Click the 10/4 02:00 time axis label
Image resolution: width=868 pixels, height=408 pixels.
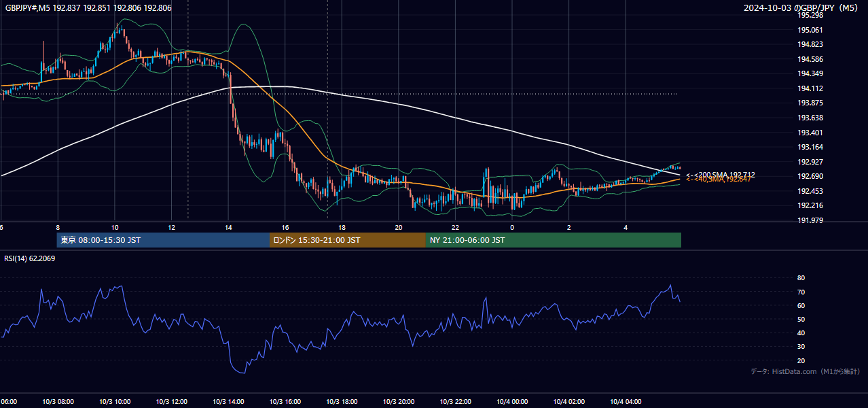569,402
